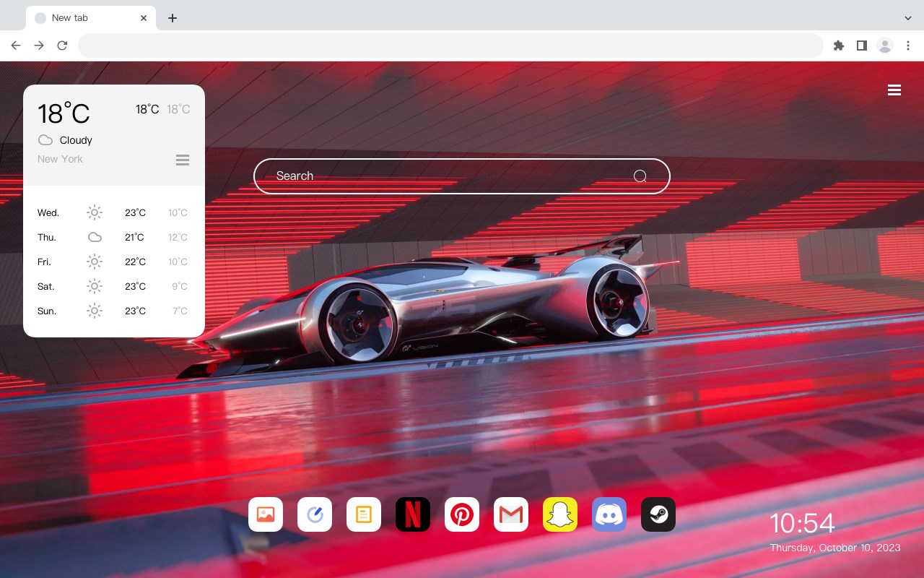The image size is (924, 578).
Task: Reload the current page
Action: coord(62,46)
